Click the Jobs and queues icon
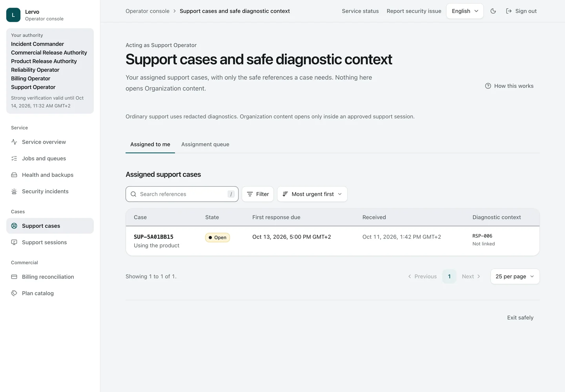 (14, 158)
